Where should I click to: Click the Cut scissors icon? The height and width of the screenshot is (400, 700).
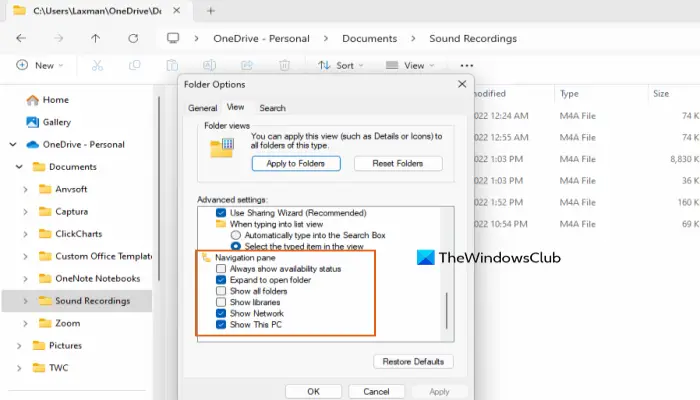coord(97,65)
